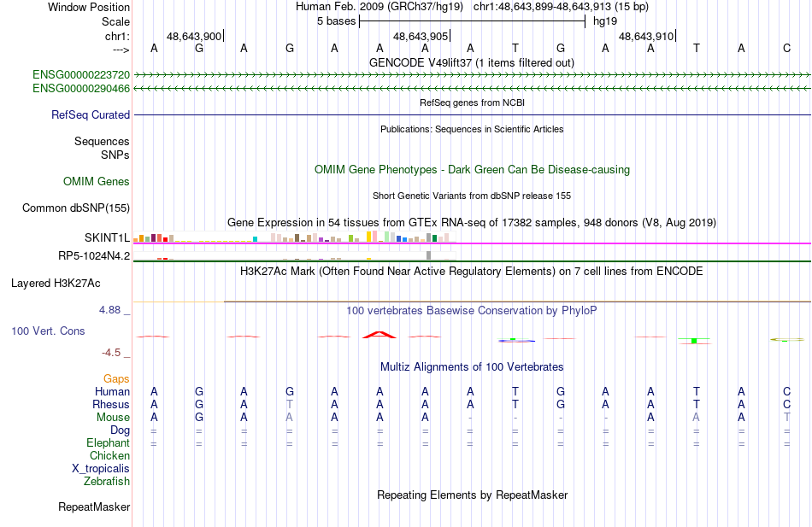
Task: Click the RepeatMasker track label
Action: (94, 507)
